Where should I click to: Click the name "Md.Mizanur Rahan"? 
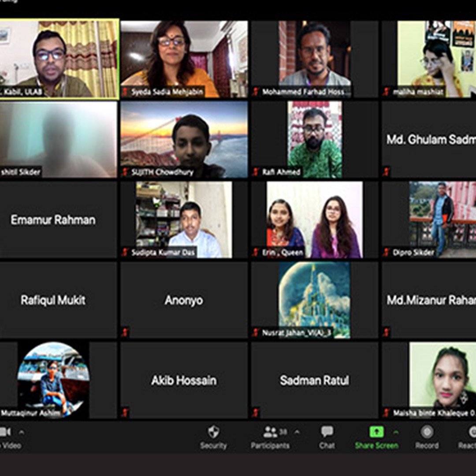click(431, 300)
